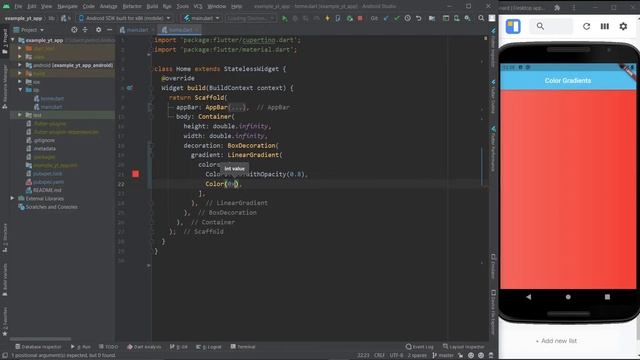Image resolution: width=640 pixels, height=360 pixels.
Task: Show Git history clock icon
Action: 407,18
